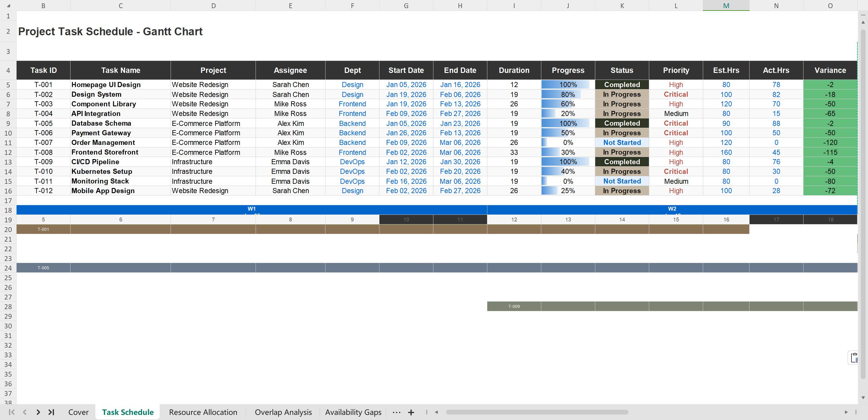Select column O header
The image size is (868, 420).
coord(830,6)
